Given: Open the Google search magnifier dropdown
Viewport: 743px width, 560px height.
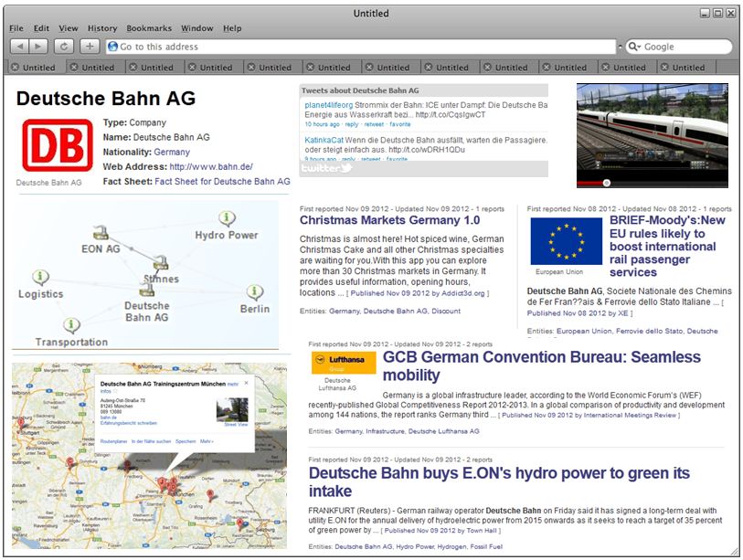Looking at the screenshot, I should pos(634,47).
